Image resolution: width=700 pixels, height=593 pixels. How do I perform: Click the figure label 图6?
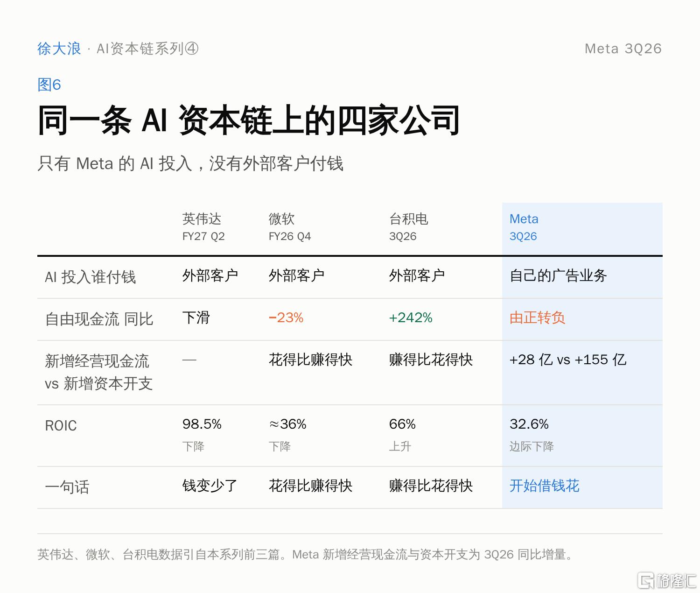tap(49, 85)
